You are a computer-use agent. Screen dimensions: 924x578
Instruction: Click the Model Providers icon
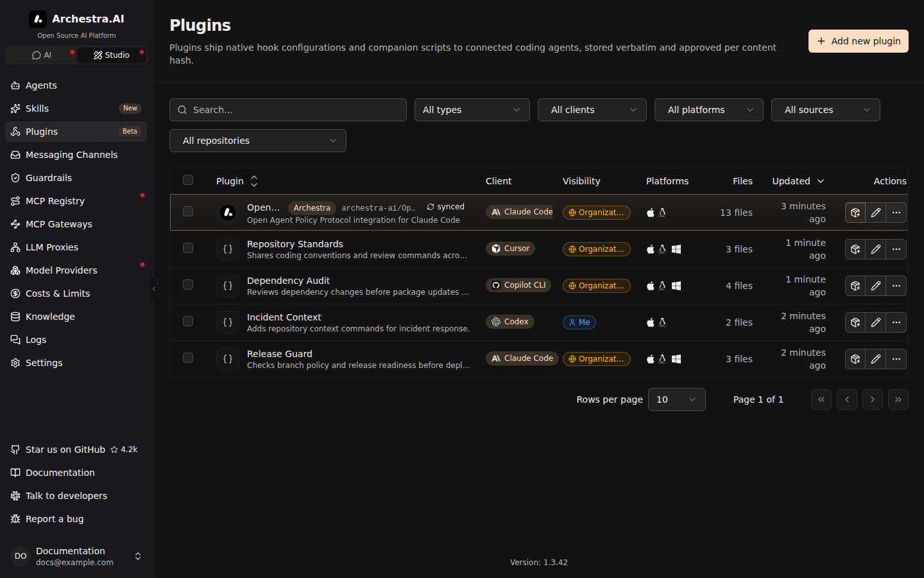tap(15, 270)
